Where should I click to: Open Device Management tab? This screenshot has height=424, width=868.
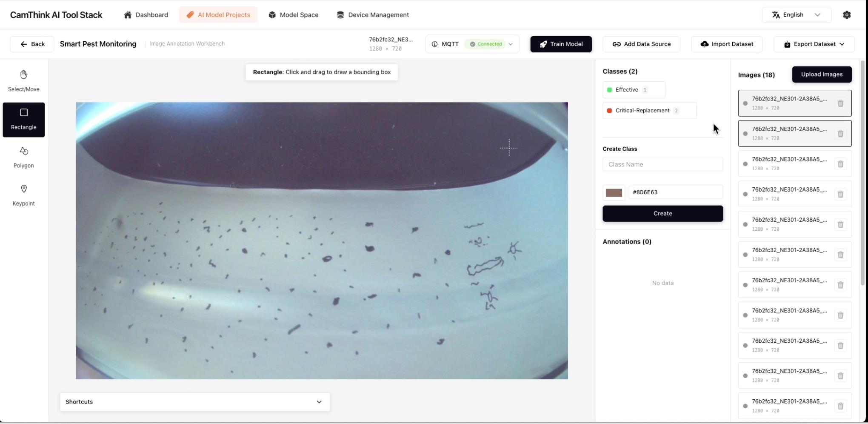[x=373, y=15]
